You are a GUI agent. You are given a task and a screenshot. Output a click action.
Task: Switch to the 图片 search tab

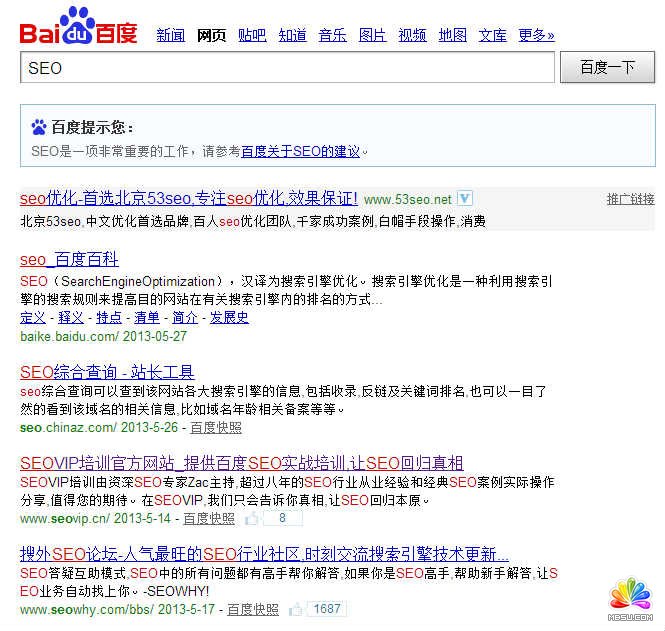click(x=372, y=35)
